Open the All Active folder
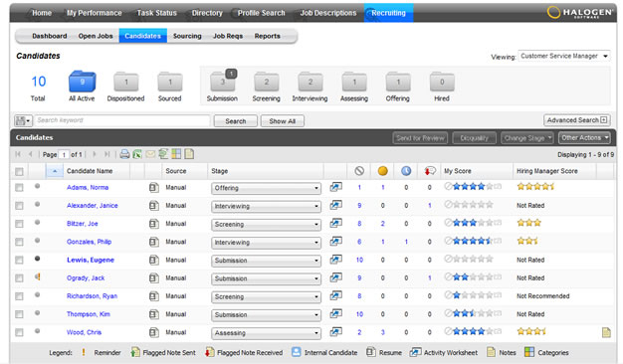 pyautogui.click(x=83, y=82)
